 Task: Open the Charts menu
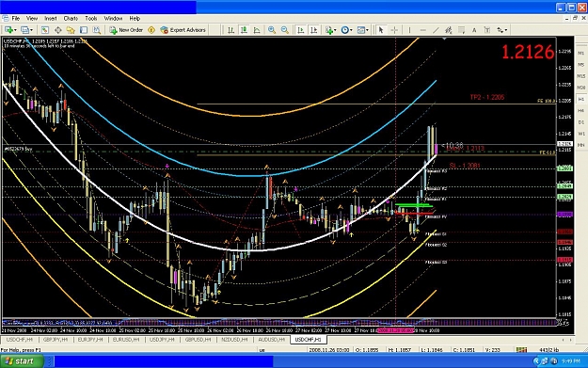coord(71,19)
